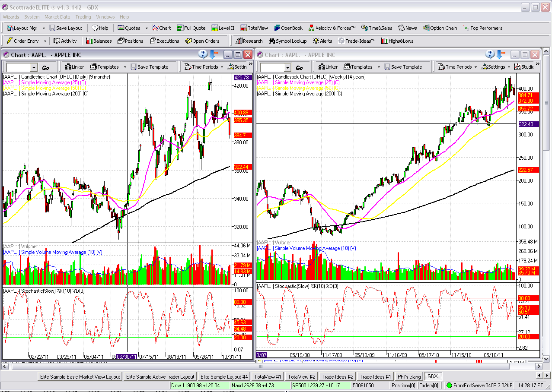Open the Option Chain tool
This screenshot has height=392, width=552.
pos(440,28)
